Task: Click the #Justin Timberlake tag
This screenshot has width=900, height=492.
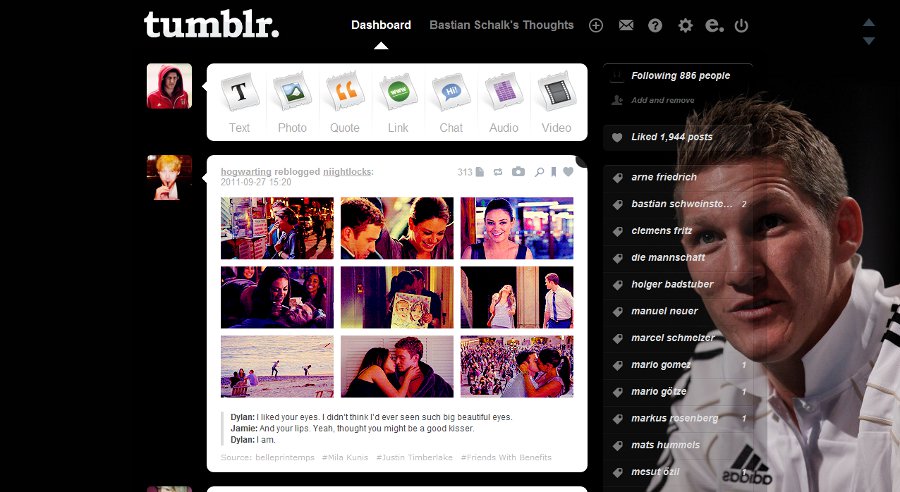Action: [414, 458]
